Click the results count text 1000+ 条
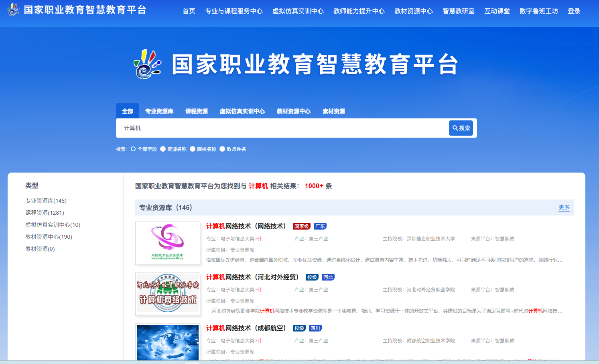Screen dimensions: 599x364 tap(318, 186)
